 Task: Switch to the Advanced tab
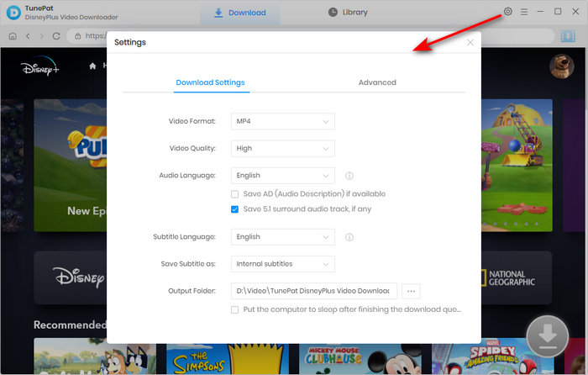[377, 82]
